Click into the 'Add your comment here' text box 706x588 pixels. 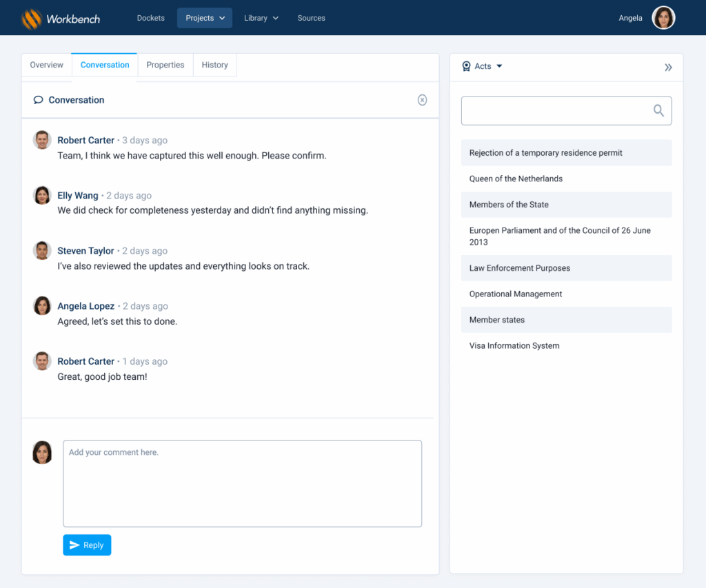click(242, 483)
